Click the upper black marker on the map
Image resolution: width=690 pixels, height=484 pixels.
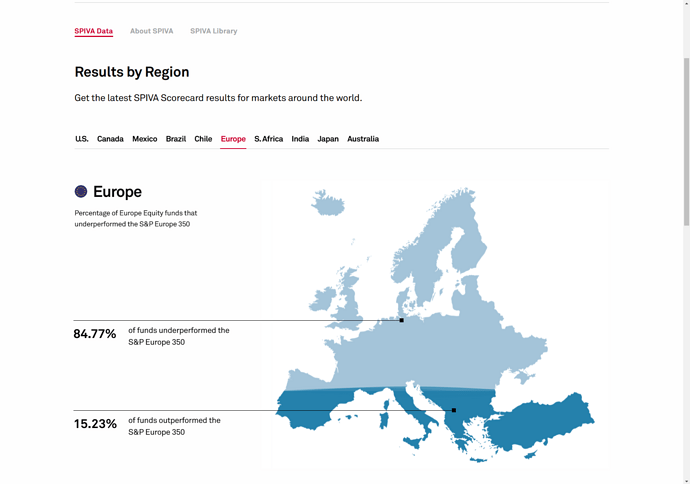[401, 321]
